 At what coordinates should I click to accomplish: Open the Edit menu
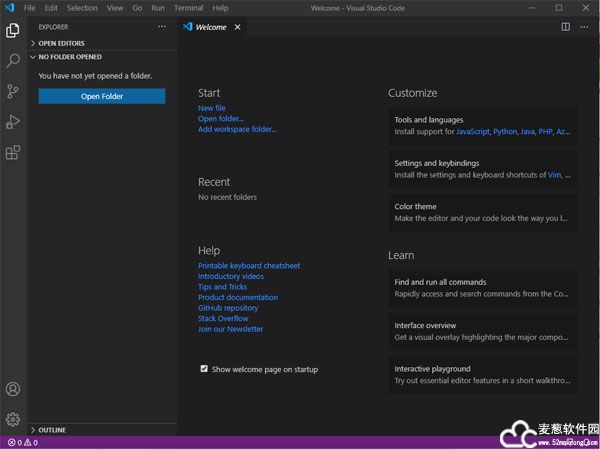(x=51, y=8)
